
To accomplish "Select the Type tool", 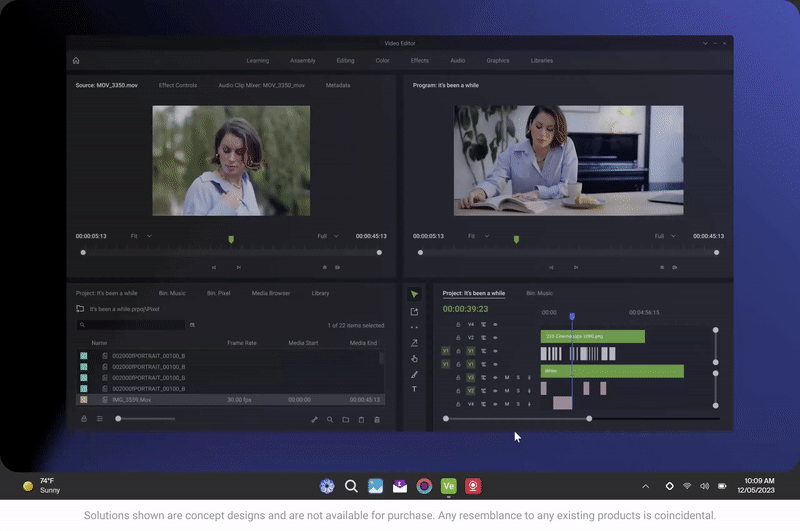I will [414, 389].
